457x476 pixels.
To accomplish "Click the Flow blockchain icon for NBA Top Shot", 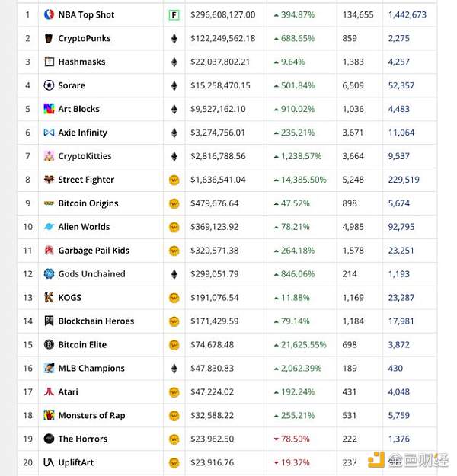I will point(174,14).
